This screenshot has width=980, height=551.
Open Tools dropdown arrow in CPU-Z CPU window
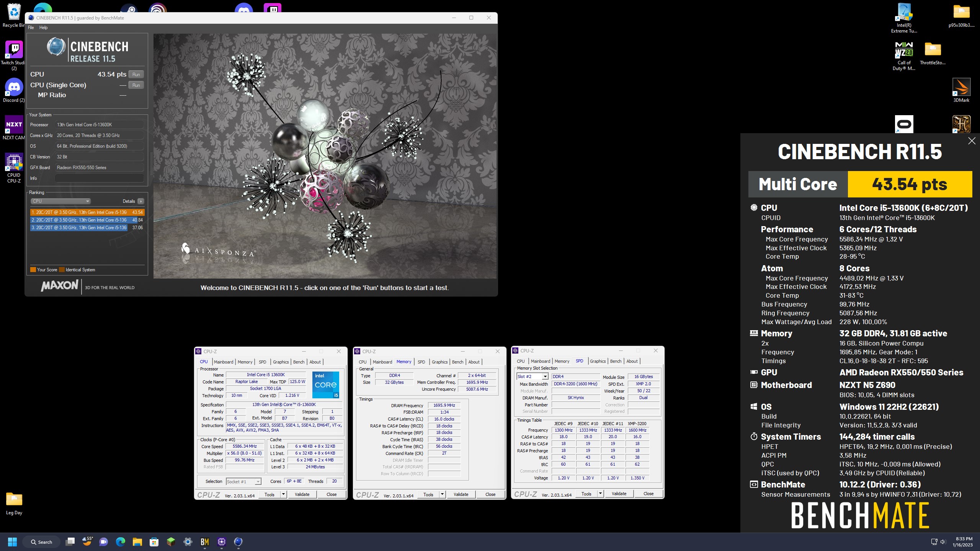(x=283, y=494)
